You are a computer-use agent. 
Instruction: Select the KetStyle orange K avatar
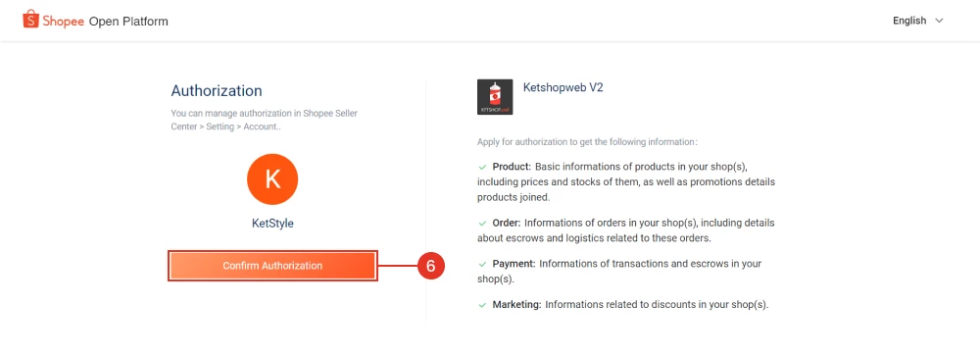272,179
